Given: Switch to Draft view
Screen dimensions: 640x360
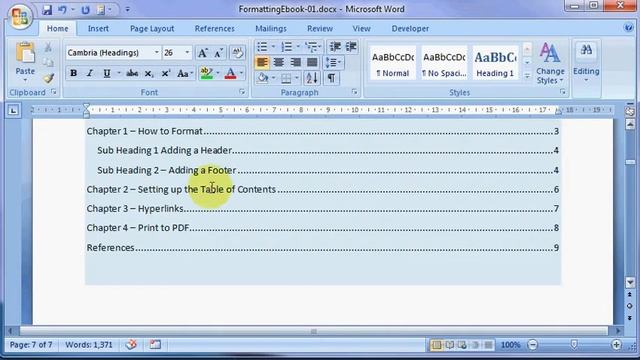Looking at the screenshot, I should 488,345.
